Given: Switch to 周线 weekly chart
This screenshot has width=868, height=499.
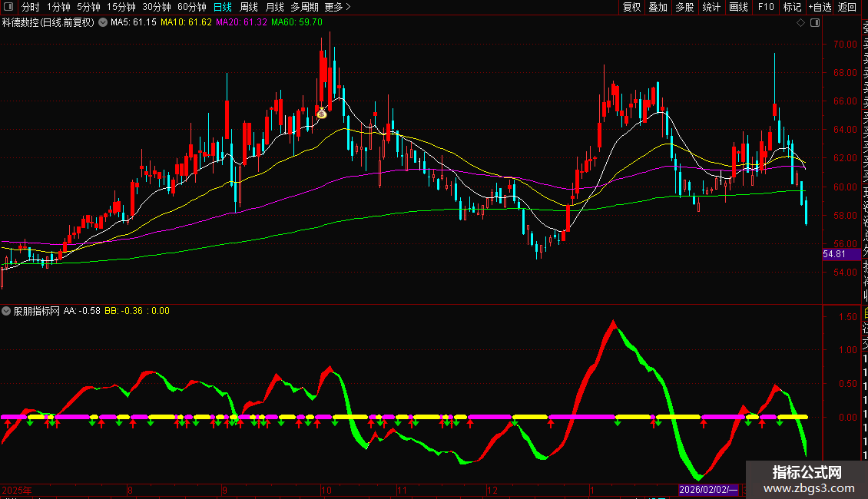Looking at the screenshot, I should click(x=249, y=7).
